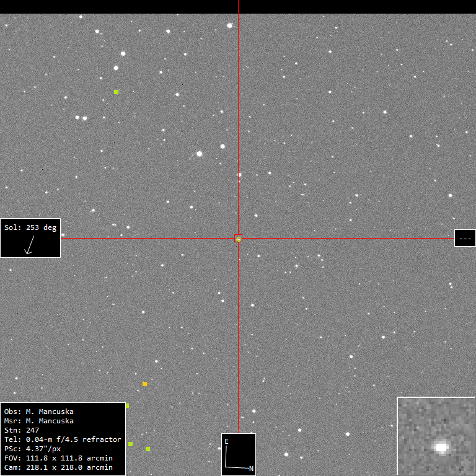Select the 'Obs: M. Mancuska' line
Screen dimensions: 476x476
tap(38, 412)
